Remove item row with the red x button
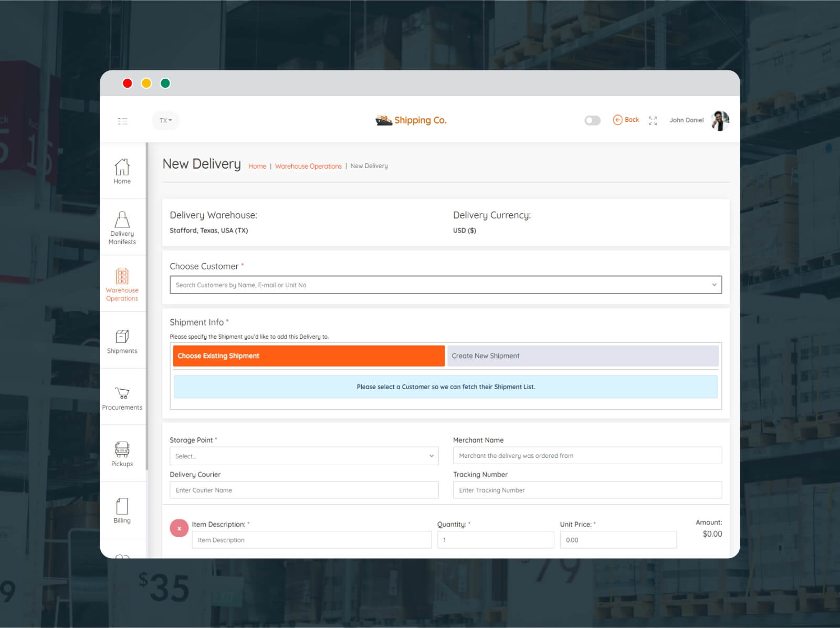 [x=179, y=528]
